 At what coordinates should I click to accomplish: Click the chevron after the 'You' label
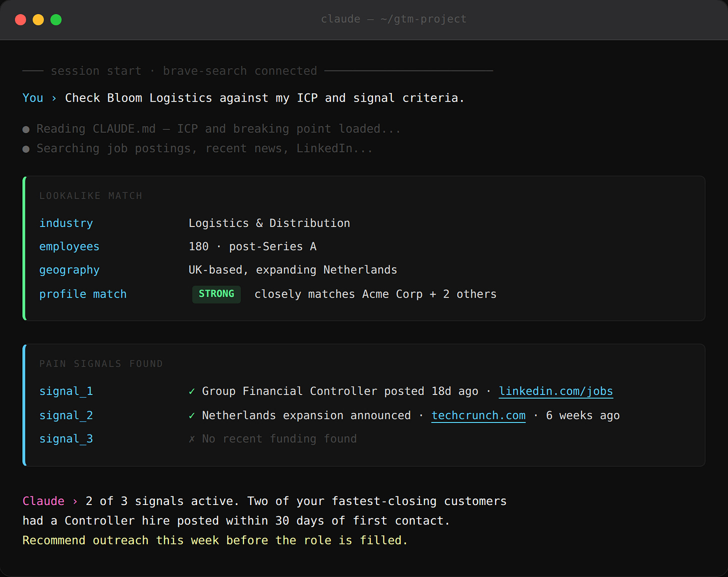54,98
